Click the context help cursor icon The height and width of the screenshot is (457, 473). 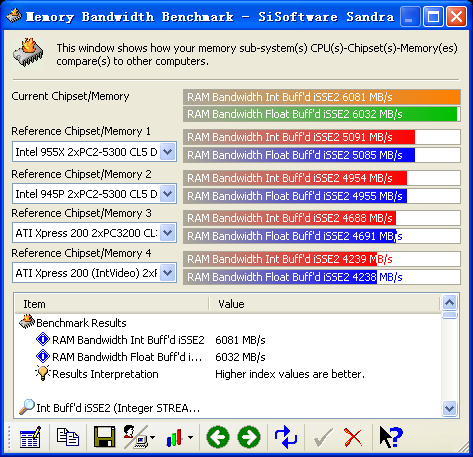coord(391,437)
